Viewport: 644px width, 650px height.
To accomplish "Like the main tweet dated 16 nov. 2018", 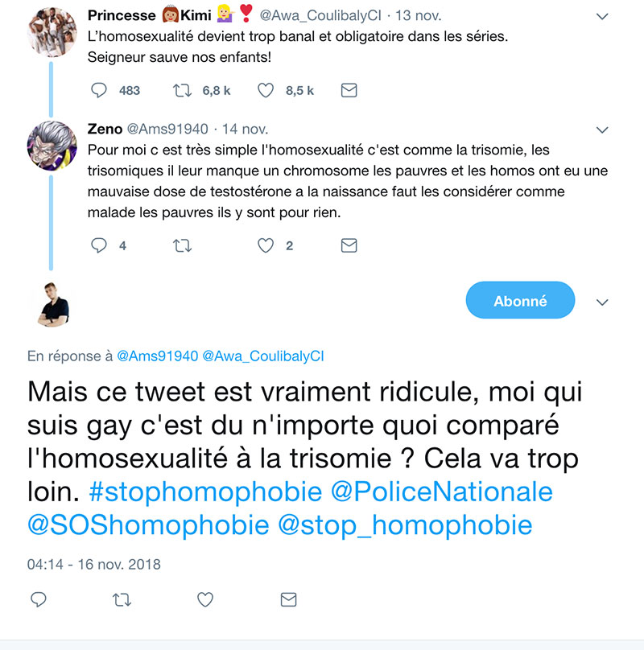I will (x=205, y=599).
